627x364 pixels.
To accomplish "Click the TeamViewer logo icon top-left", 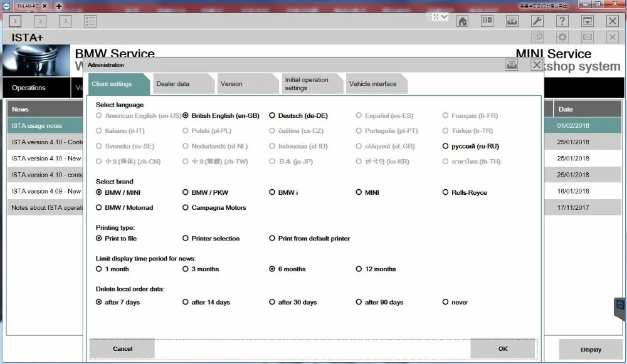I will click(6, 6).
